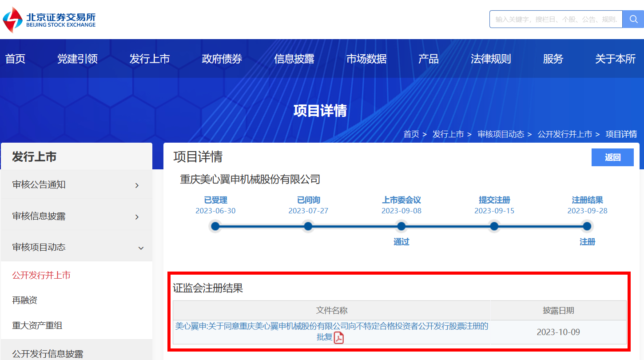The width and height of the screenshot is (644, 360).
Task: Click the 提交注册 timeline dot
Action: point(494,226)
